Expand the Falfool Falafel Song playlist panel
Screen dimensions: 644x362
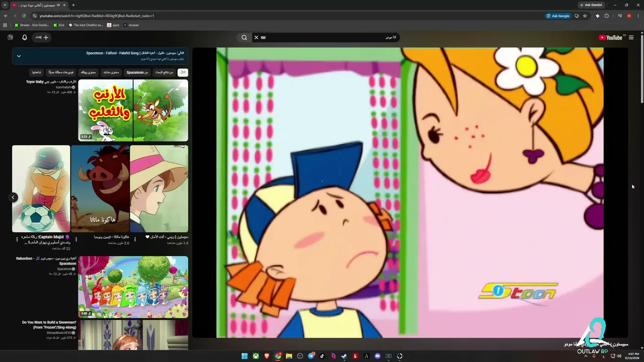coord(19,56)
